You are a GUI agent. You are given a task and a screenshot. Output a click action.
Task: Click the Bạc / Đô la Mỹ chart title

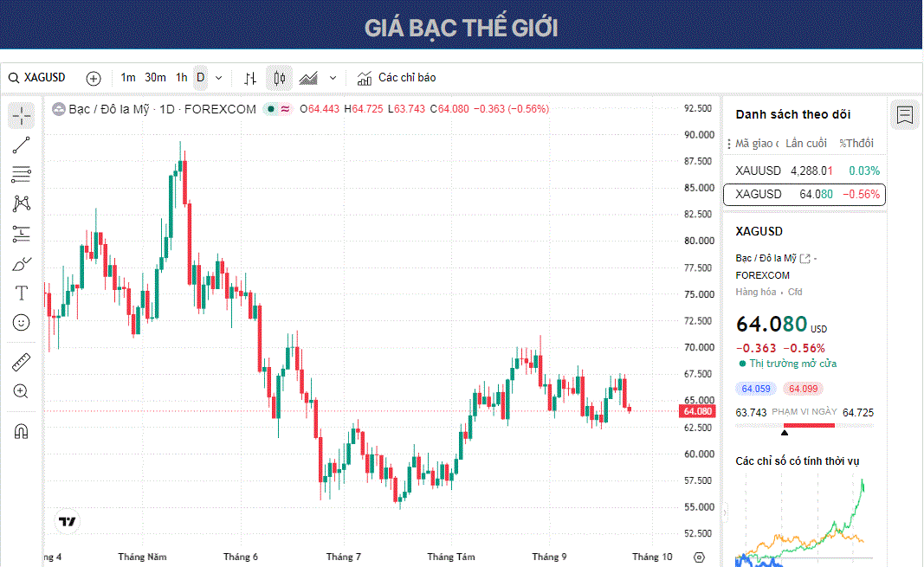click(108, 109)
